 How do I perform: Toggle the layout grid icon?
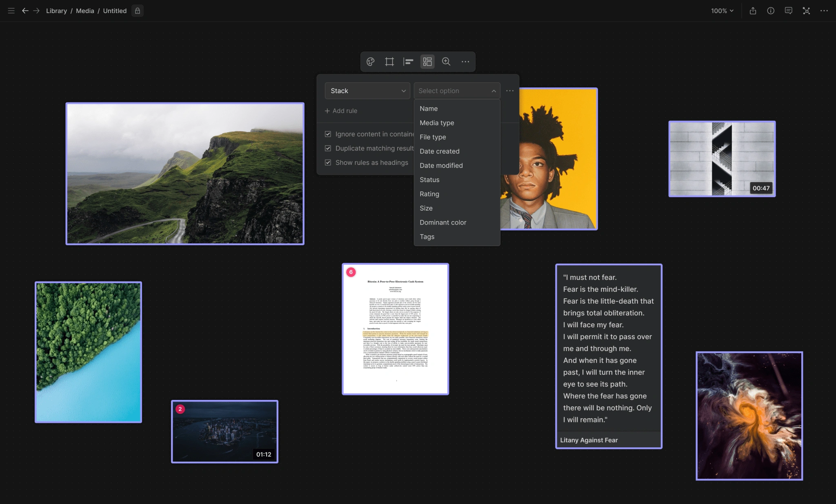click(x=427, y=62)
